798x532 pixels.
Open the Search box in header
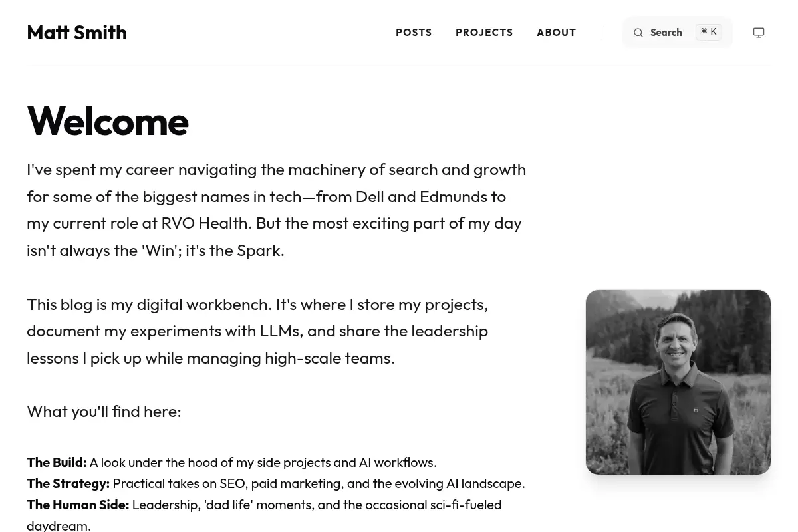(x=678, y=32)
